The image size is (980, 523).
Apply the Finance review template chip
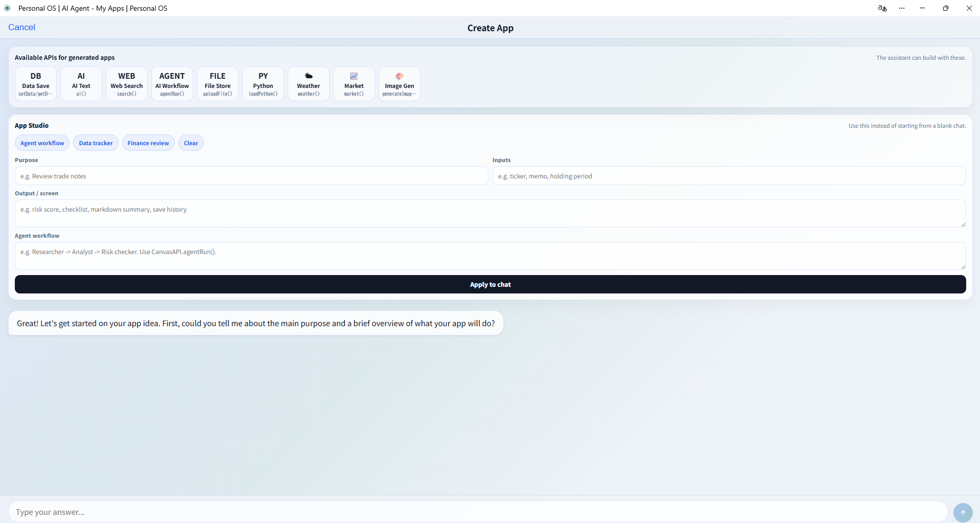(x=148, y=143)
